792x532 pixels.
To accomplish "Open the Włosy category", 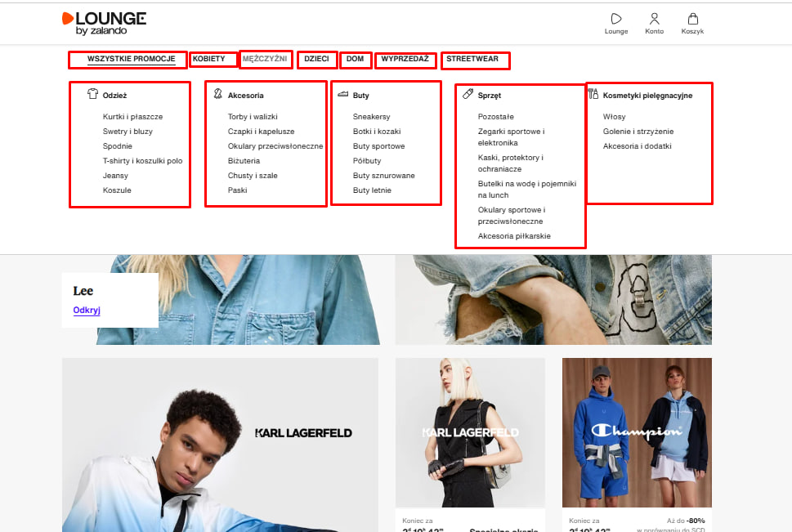I will 614,117.
